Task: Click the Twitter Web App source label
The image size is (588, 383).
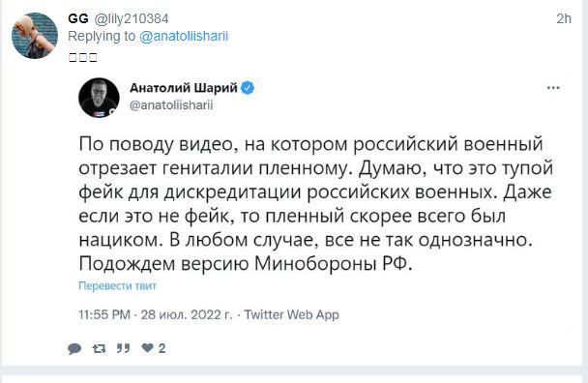Action: (x=292, y=314)
